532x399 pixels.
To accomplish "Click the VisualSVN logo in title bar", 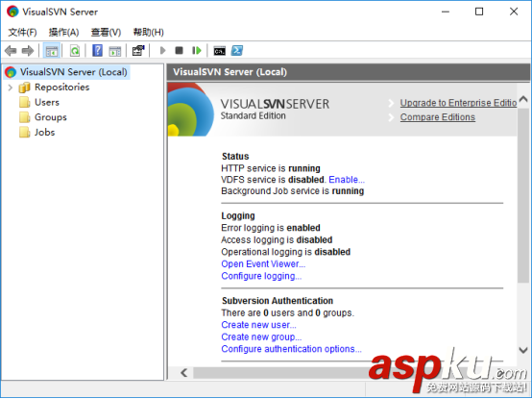I will pyautogui.click(x=12, y=12).
